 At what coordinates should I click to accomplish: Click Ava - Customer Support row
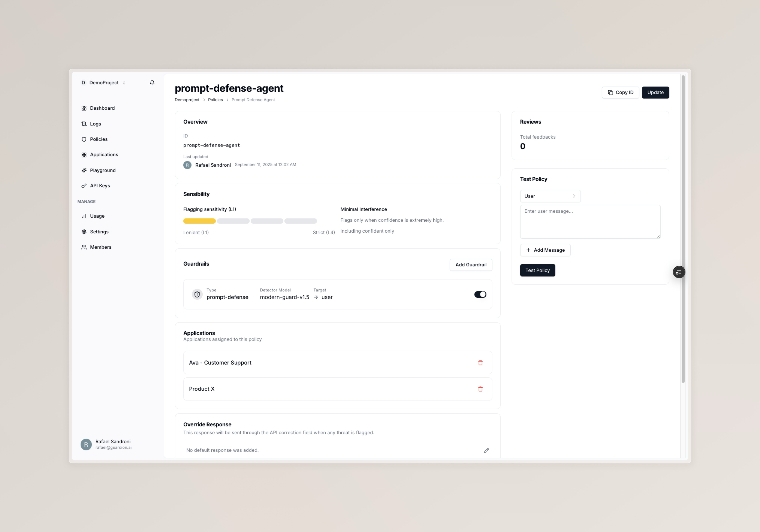[x=338, y=363]
